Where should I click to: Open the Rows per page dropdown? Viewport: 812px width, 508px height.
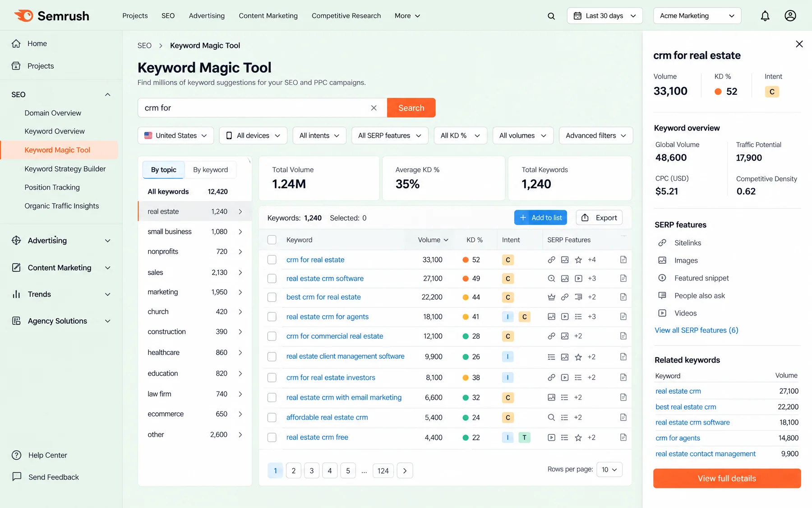(x=609, y=470)
